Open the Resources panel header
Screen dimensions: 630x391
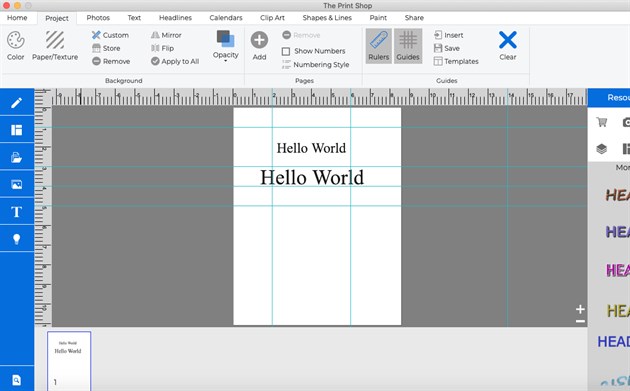[x=609, y=98]
